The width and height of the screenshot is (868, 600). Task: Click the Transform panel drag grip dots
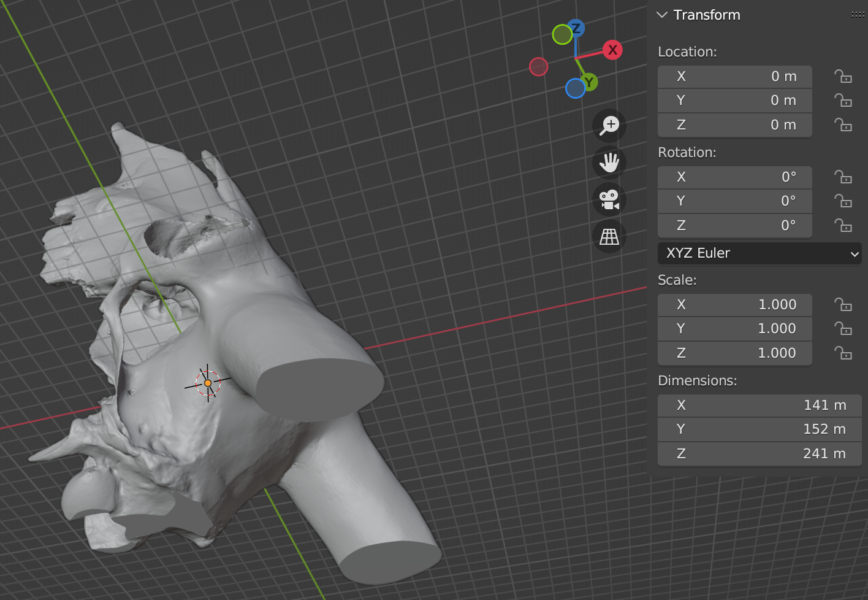858,15
